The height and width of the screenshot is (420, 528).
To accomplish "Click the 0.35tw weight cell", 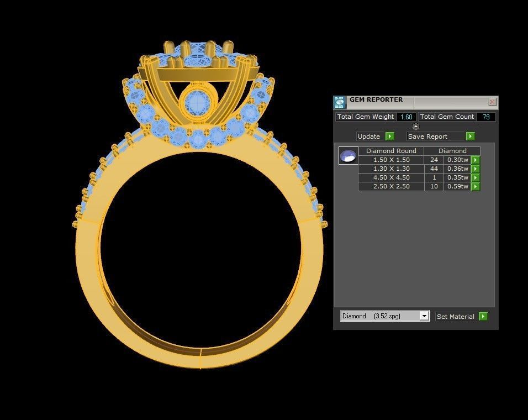I will (458, 177).
